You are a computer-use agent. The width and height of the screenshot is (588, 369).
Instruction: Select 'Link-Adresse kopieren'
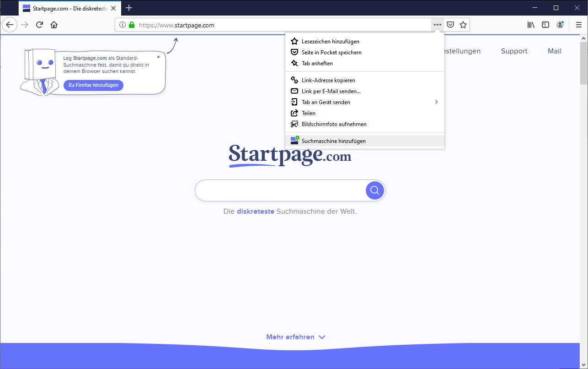365,80
